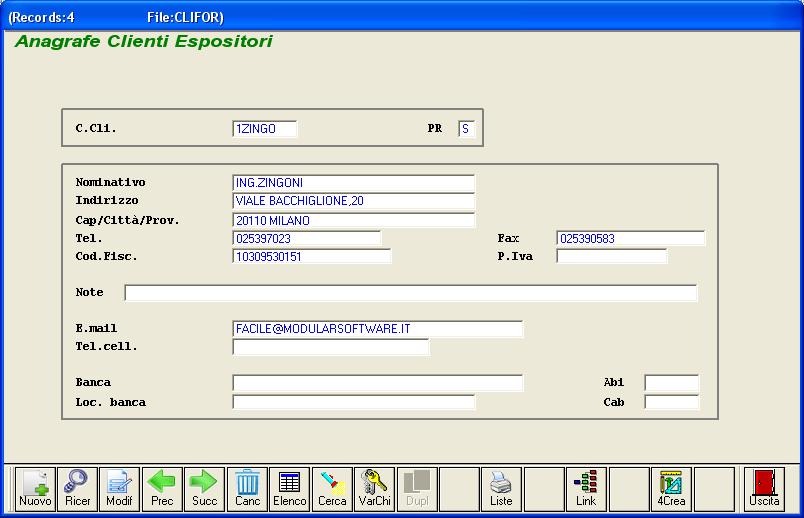
Task: Open the Link diagram icon
Action: coord(586,489)
